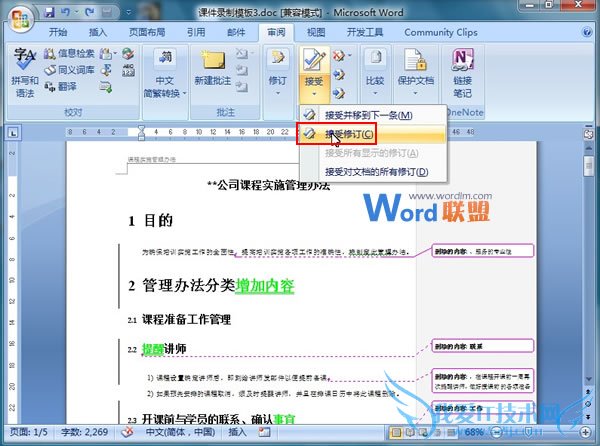Screen dimensions: 600x446
Task: Open the Office button menu
Action: [21, 18]
